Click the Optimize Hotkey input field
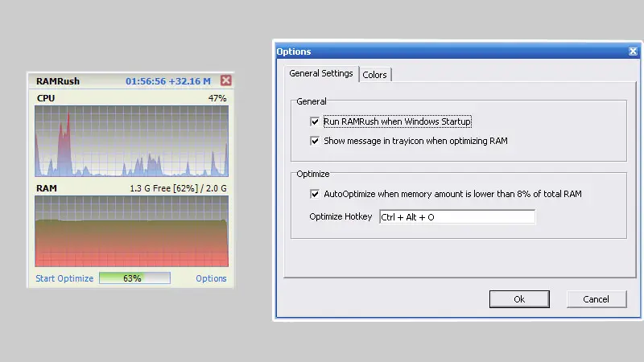644x362 pixels. (x=456, y=217)
